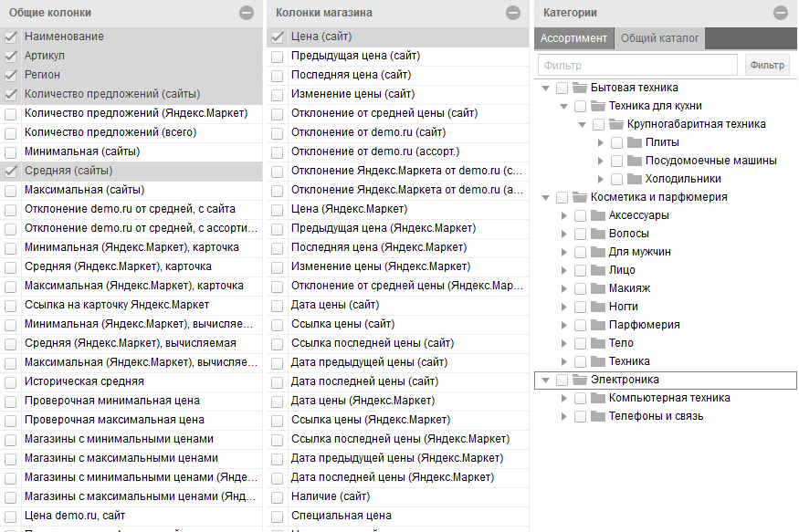Check the Наличие (сайт) column checkbox
799x532 pixels.
(278, 496)
